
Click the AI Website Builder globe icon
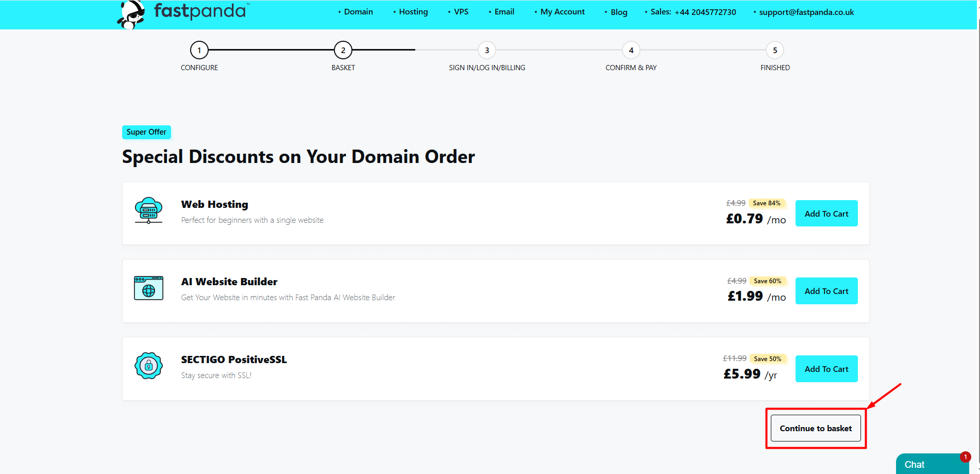click(148, 288)
